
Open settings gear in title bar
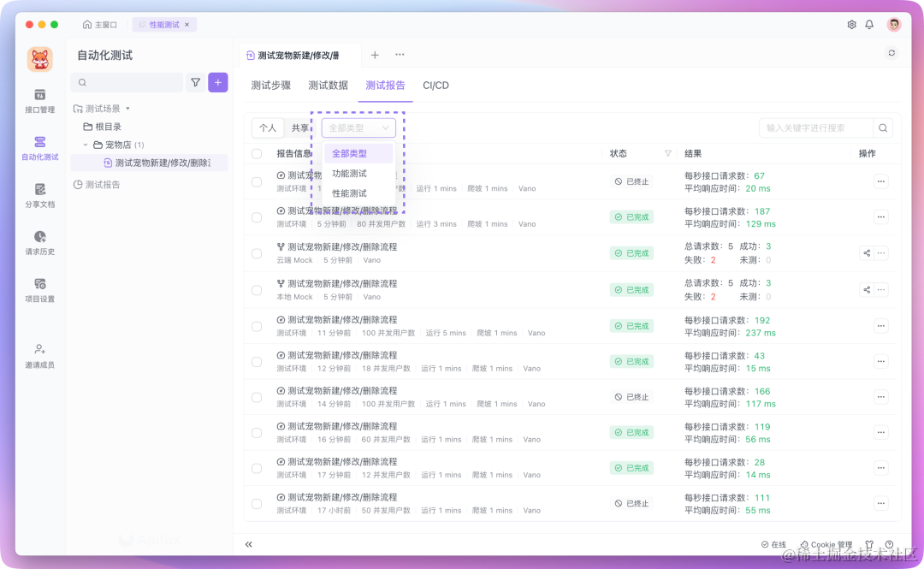pyautogui.click(x=851, y=24)
